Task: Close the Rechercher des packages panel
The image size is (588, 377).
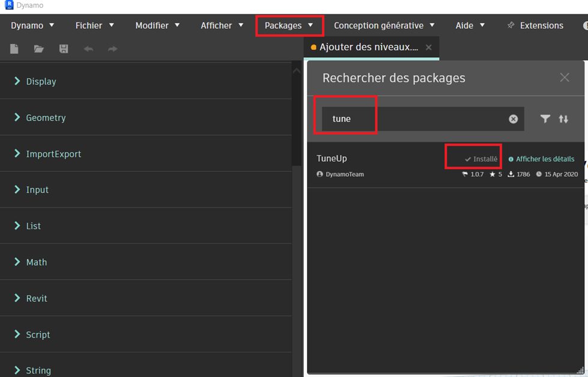Action: [565, 78]
